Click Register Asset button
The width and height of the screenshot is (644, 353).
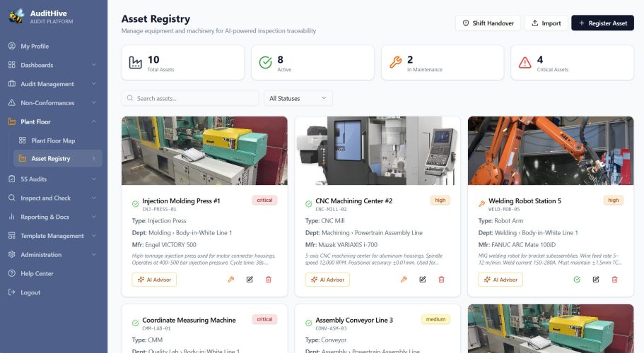point(602,23)
